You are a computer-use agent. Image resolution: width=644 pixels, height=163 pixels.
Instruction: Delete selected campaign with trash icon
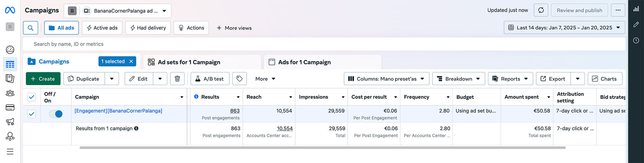(x=177, y=79)
